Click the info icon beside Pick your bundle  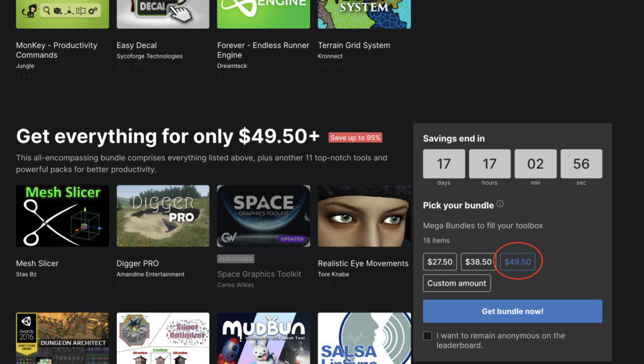coord(500,204)
